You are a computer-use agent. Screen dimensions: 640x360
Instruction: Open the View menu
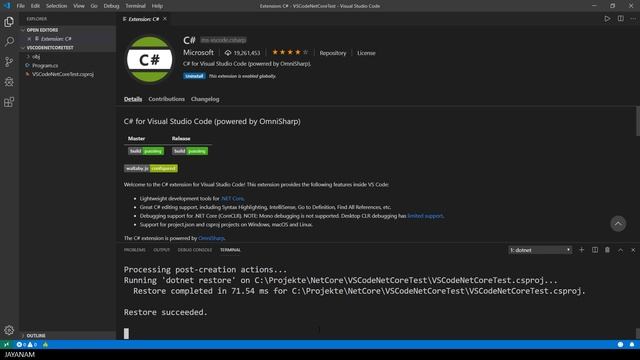point(79,6)
